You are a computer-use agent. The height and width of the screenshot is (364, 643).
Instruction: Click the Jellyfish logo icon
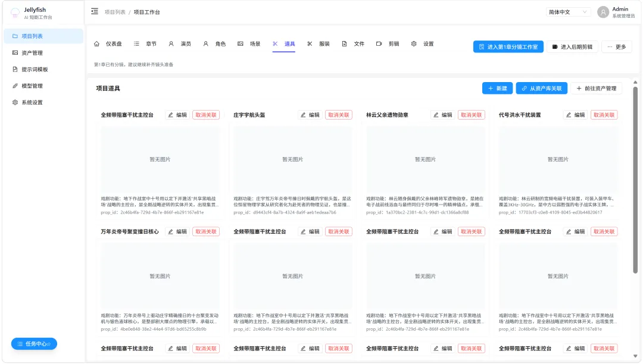click(15, 13)
